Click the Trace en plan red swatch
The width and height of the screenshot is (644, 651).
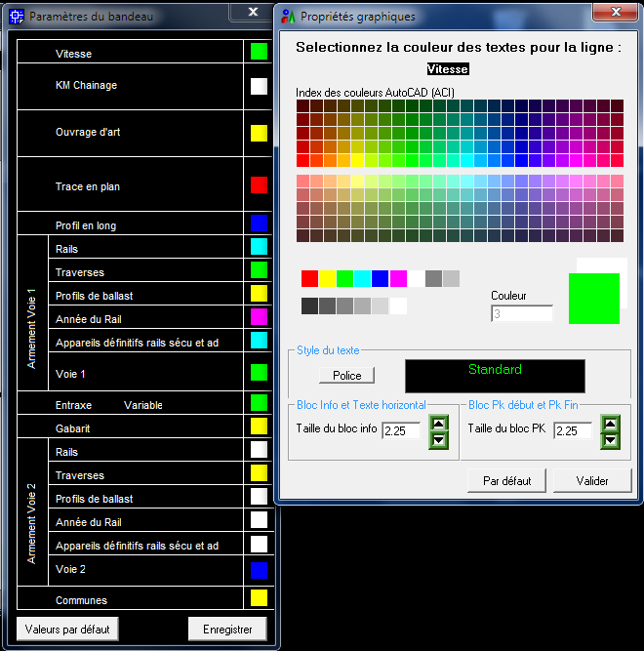259,185
